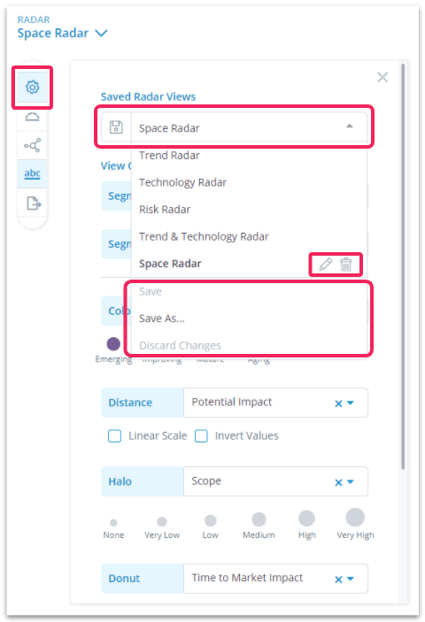
Task: Toggle the abc labels sidebar icon
Action: point(32,174)
